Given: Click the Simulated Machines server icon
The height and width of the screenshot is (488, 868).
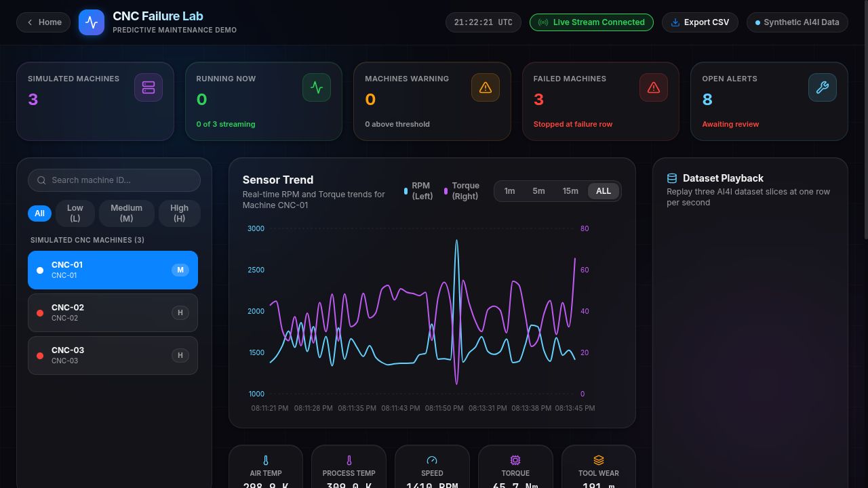Looking at the screenshot, I should pyautogui.click(x=149, y=87).
